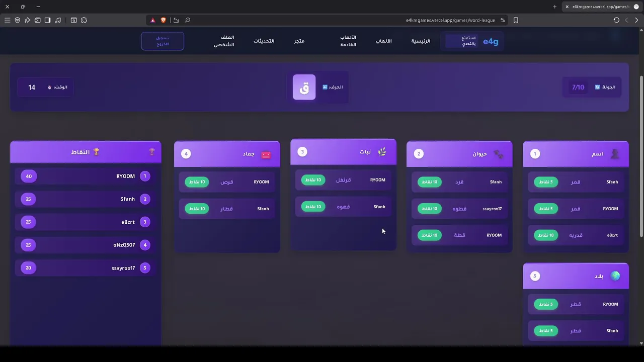Select the e4kmgames.vercel.app tab
The height and width of the screenshot is (362, 644).
pos(603,7)
